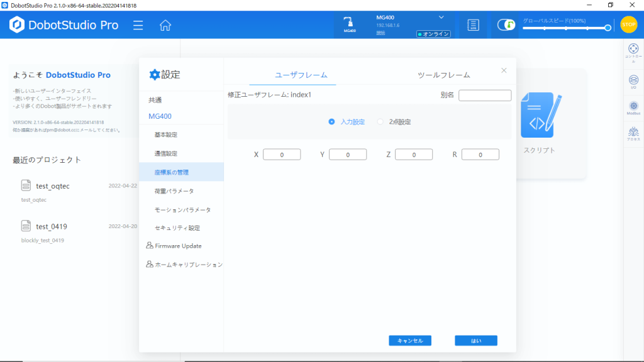The image size is (644, 362).
Task: Click the Z coordinate input field
Action: (414, 155)
